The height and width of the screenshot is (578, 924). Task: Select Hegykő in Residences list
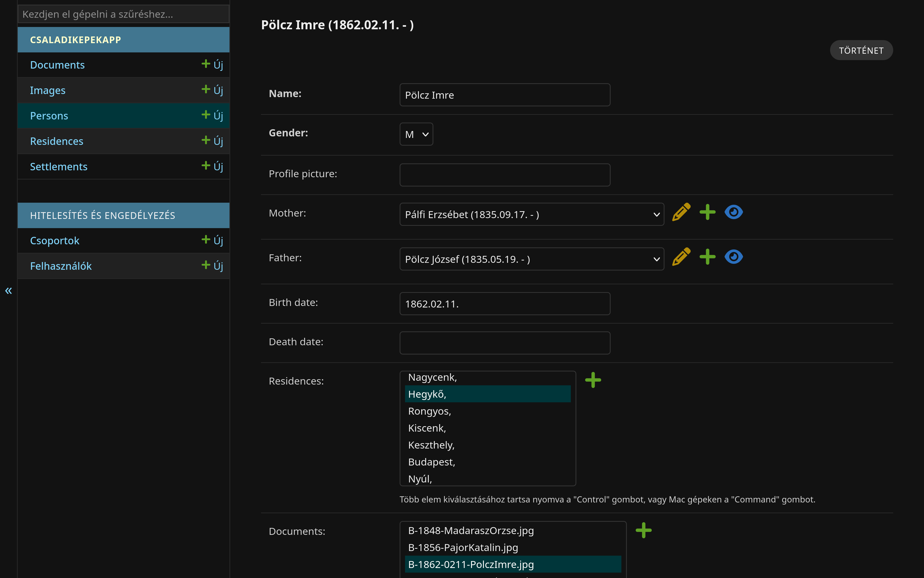tap(488, 394)
